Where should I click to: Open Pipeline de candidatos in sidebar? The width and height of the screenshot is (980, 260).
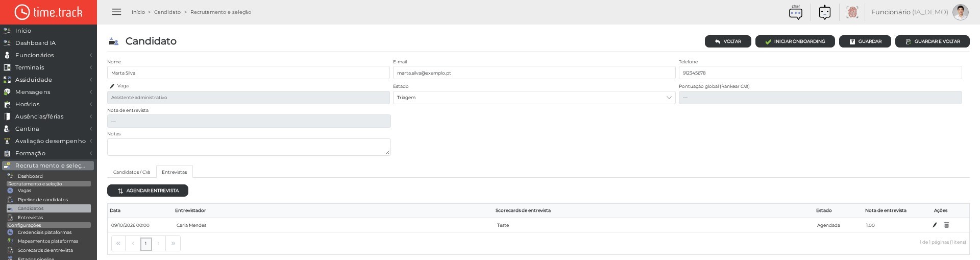[x=43, y=200]
